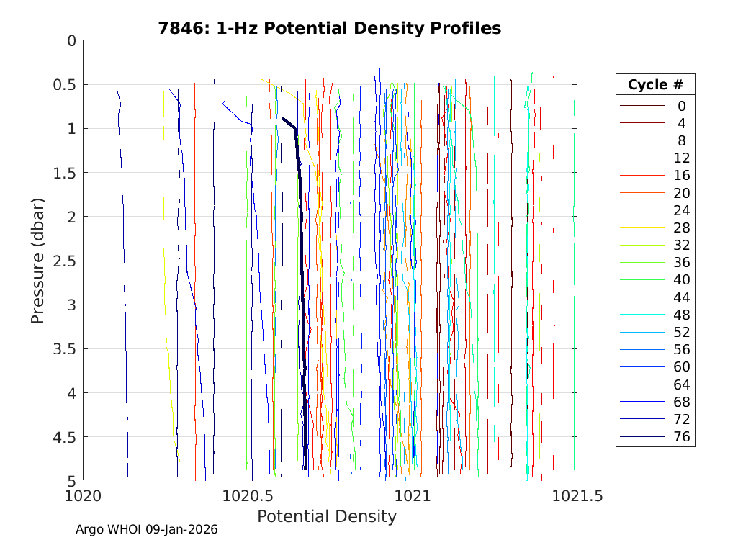Click the 'Pressure (dbar)' y-axis label
Image resolution: width=756 pixels, height=540 pixels.
(x=38, y=260)
